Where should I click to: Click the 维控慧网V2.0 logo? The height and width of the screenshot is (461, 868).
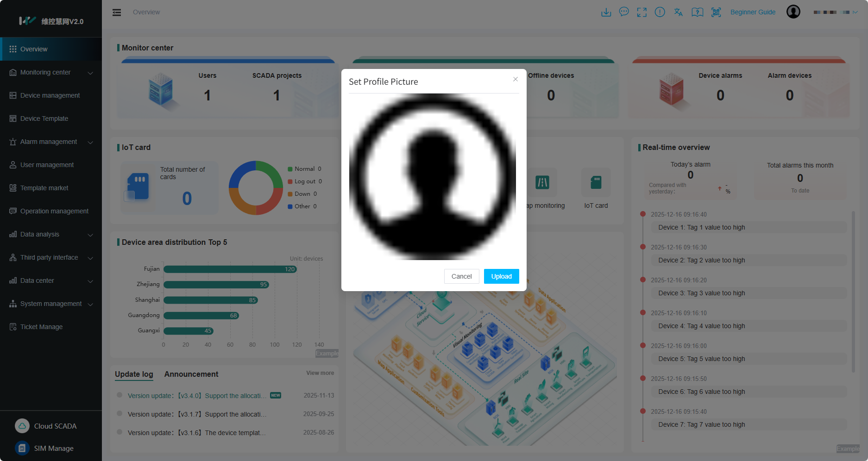coord(51,21)
